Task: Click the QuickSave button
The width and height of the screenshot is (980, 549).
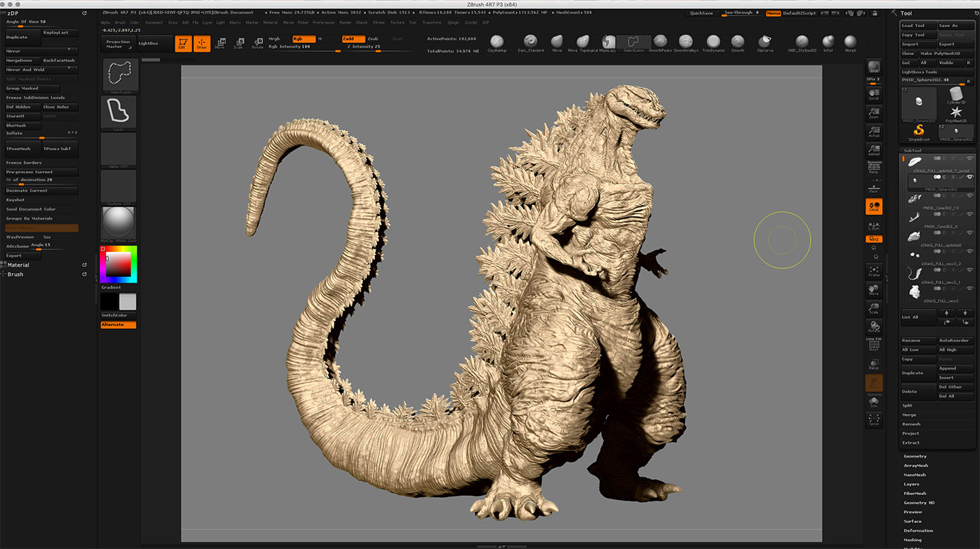Action: (x=702, y=13)
